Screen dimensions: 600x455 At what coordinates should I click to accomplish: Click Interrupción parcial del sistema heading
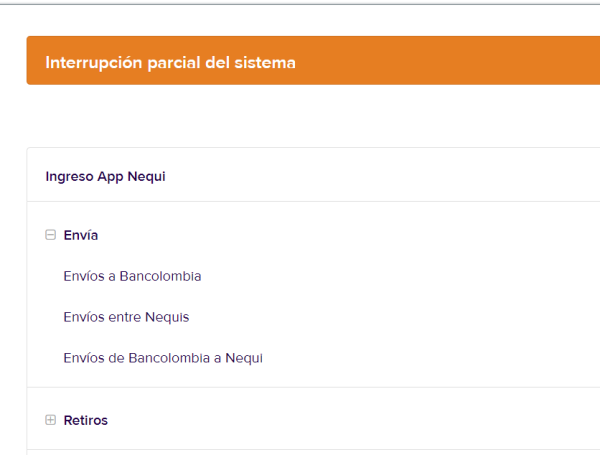pos(170,62)
